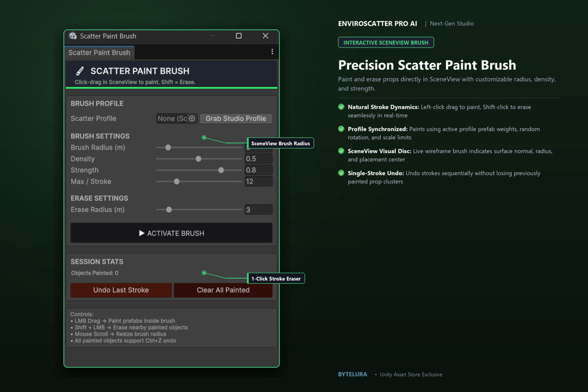Click the check icon beside SceneView Visual Disc
The width and height of the screenshot is (588, 392).
[x=341, y=151]
